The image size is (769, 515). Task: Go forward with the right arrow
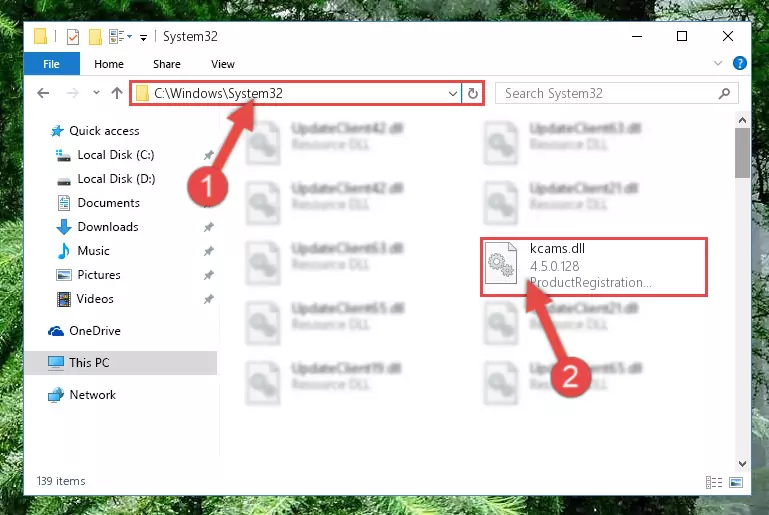(73, 93)
